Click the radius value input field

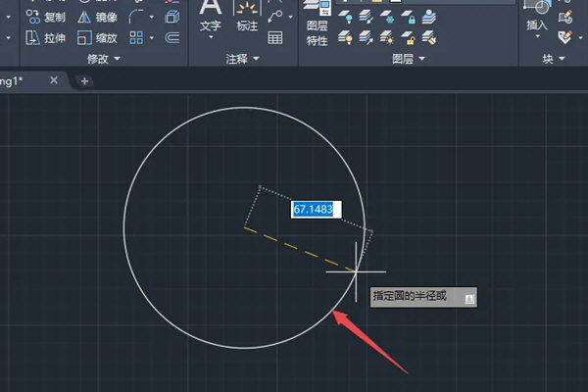[313, 209]
